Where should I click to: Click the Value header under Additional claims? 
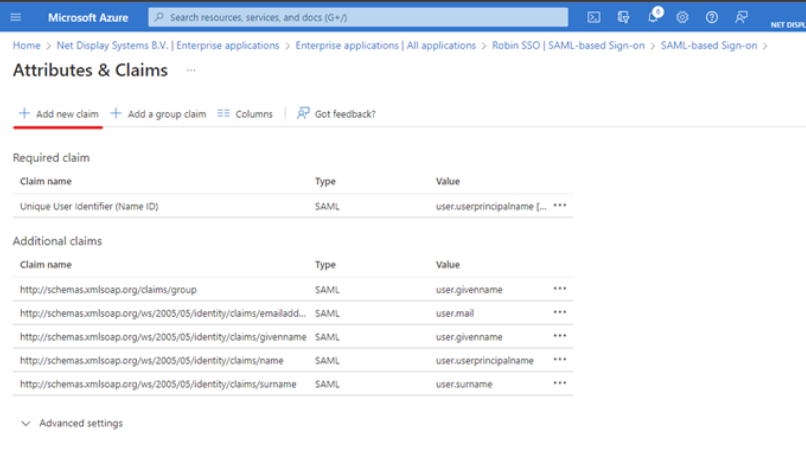pos(448,265)
